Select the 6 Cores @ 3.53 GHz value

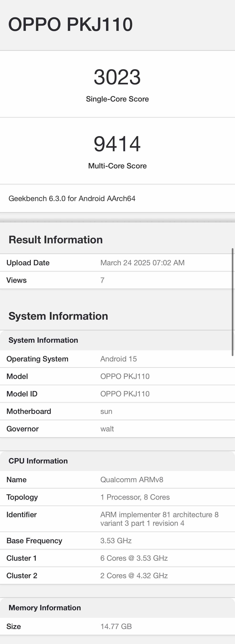pos(134,558)
